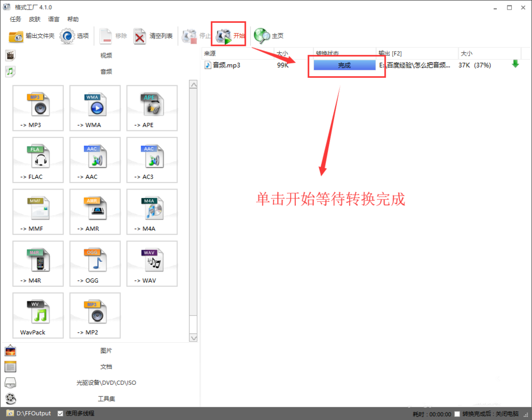Screen dimensions: 532x420
Task: Select the WavPack format option
Action: click(x=37, y=315)
